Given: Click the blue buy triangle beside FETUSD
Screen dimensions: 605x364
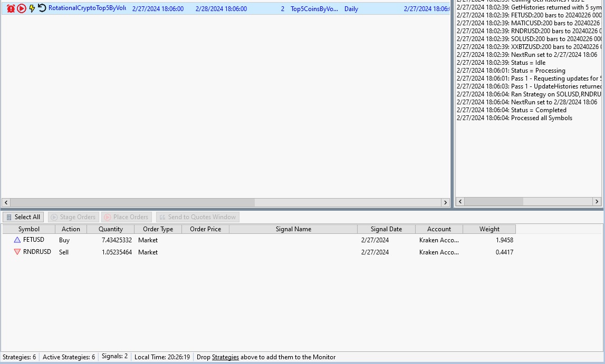Looking at the screenshot, I should coord(17,240).
